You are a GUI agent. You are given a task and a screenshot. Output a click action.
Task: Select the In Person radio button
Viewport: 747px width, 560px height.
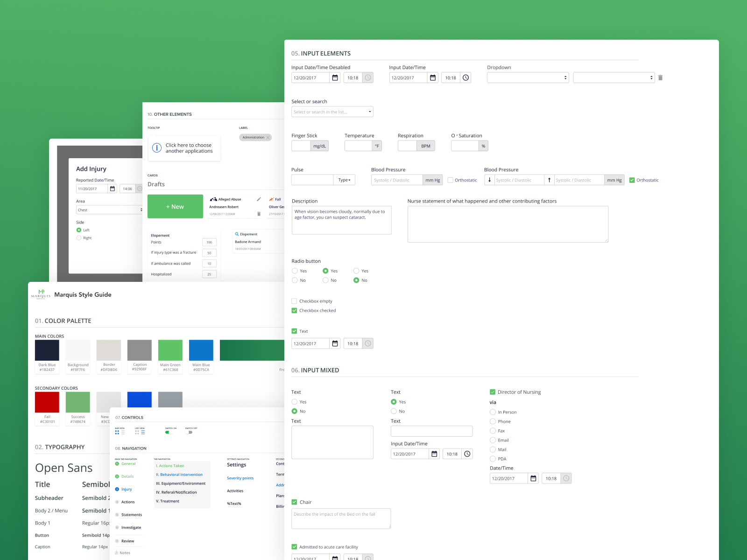pyautogui.click(x=493, y=412)
